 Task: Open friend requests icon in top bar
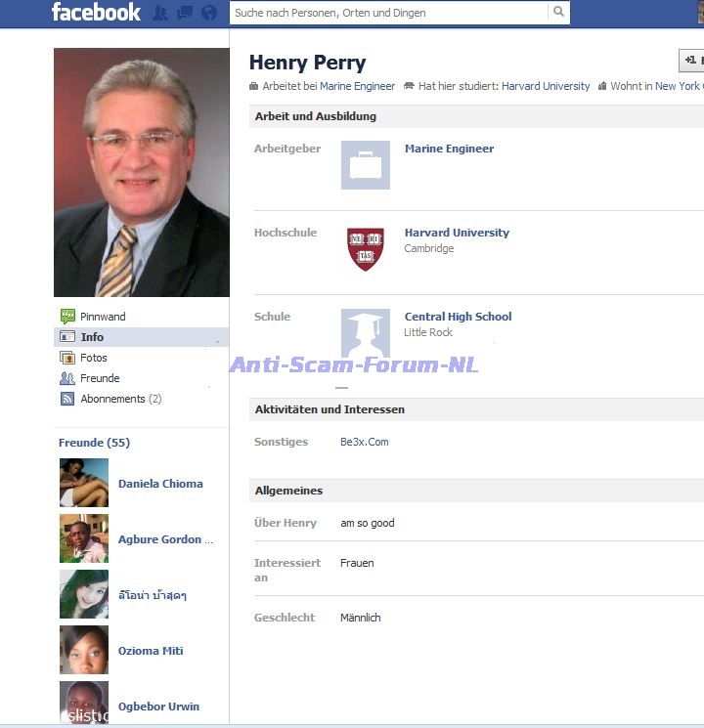[x=160, y=13]
